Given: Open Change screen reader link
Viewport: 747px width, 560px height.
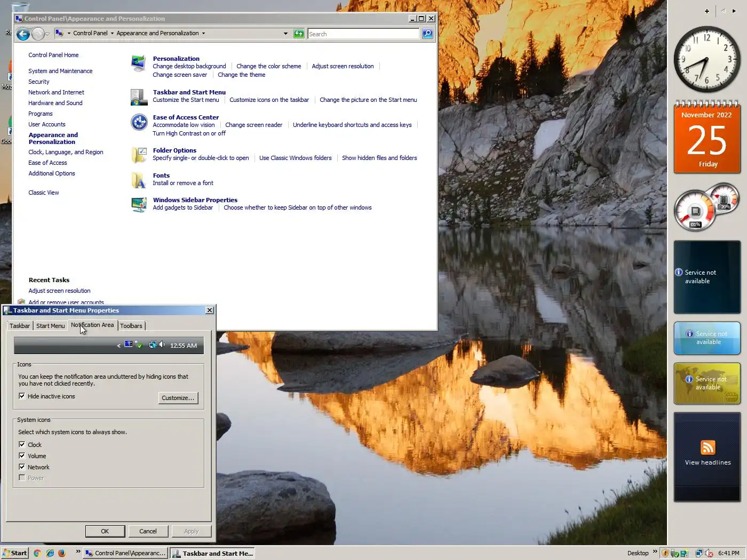Looking at the screenshot, I should point(254,125).
